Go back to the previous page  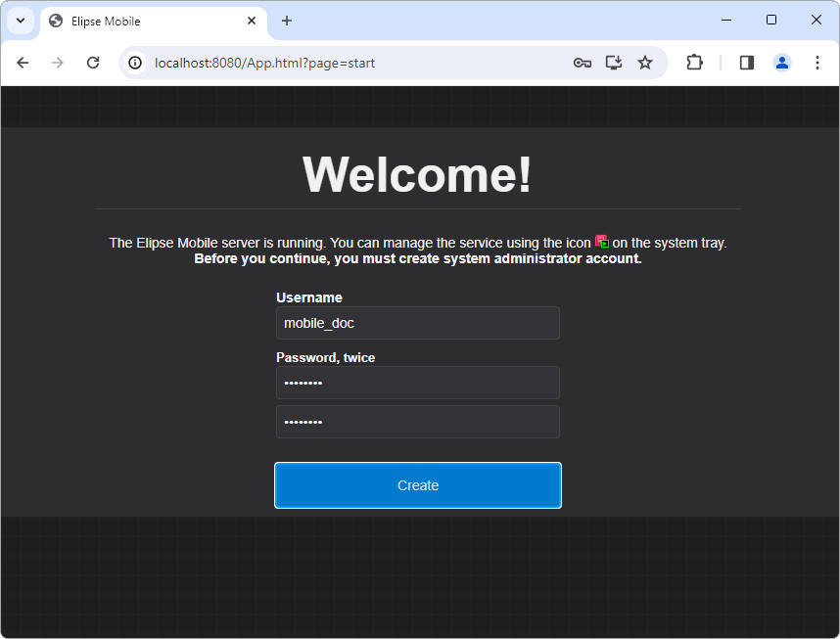pyautogui.click(x=23, y=63)
